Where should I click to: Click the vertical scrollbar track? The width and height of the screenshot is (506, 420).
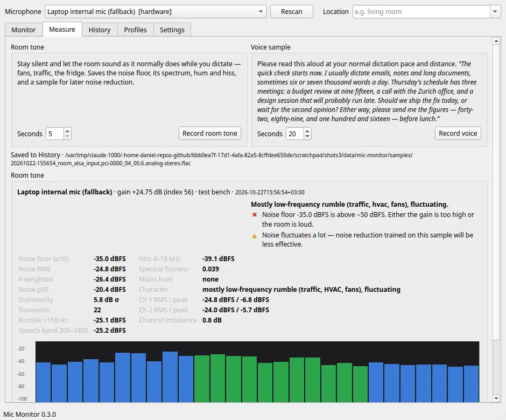tap(496, 367)
